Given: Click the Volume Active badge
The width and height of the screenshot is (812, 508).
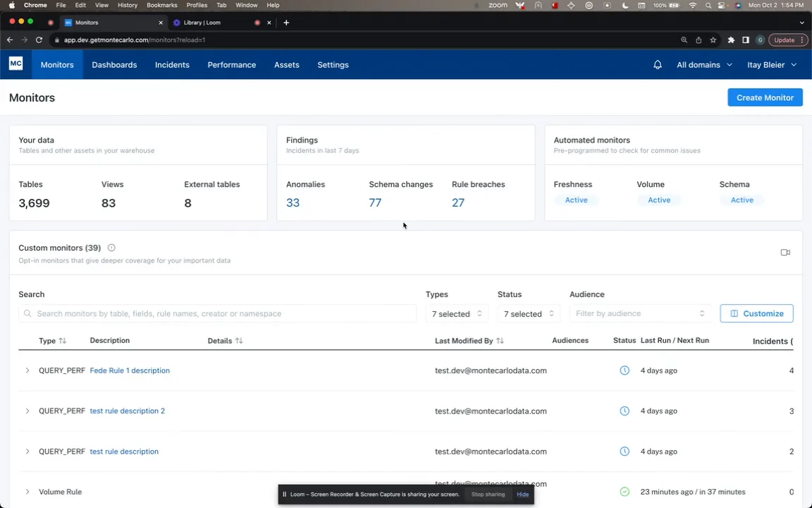Looking at the screenshot, I should [659, 200].
